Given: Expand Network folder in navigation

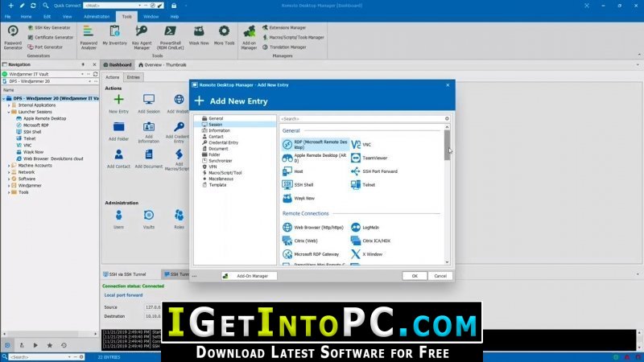Looking at the screenshot, I should click(x=9, y=172).
